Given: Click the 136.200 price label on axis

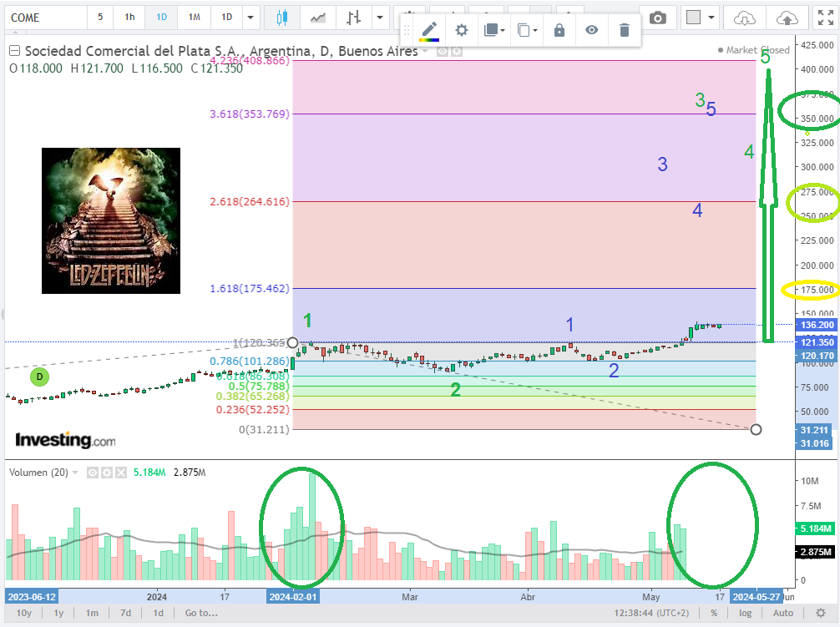Looking at the screenshot, I should [817, 325].
